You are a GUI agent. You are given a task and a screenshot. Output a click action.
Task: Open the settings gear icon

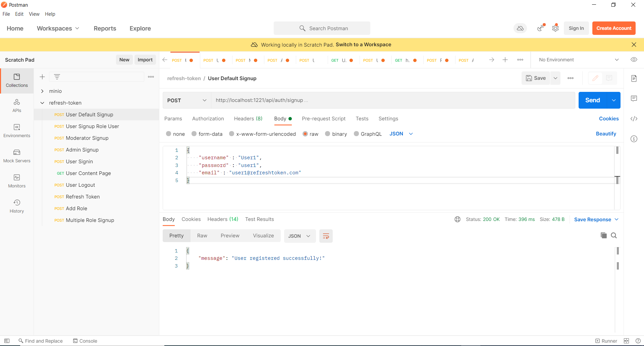(x=555, y=28)
